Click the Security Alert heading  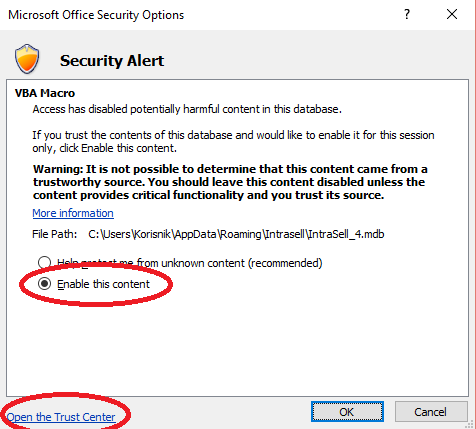coord(112,61)
